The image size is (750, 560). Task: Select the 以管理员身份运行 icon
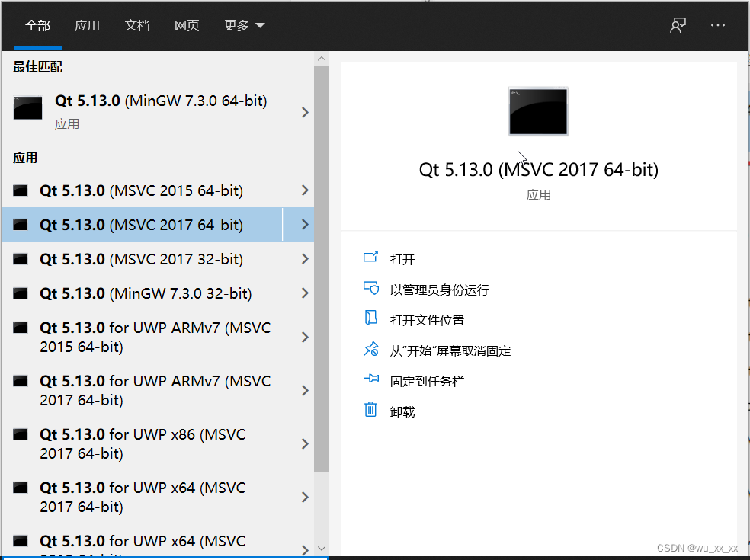[371, 289]
